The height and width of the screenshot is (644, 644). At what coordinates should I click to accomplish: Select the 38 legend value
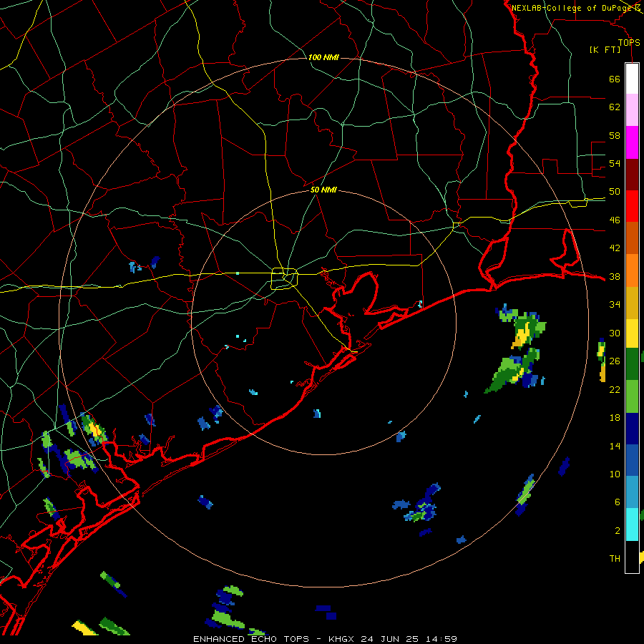click(x=615, y=276)
